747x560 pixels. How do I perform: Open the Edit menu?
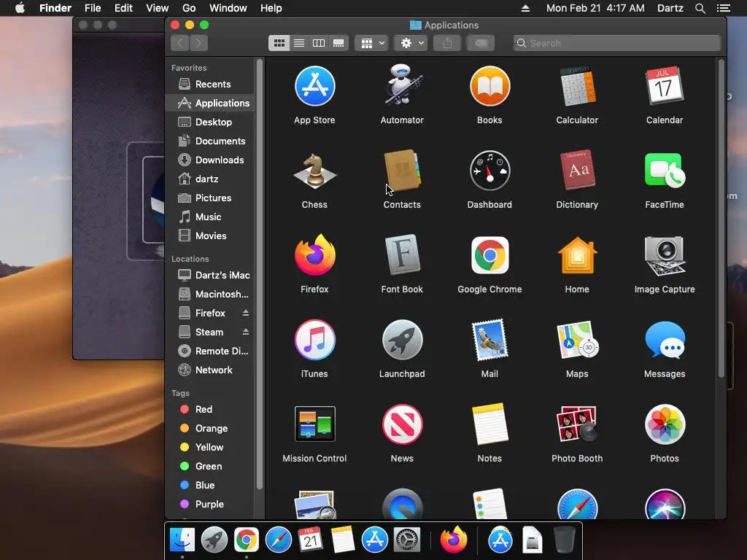pos(123,8)
